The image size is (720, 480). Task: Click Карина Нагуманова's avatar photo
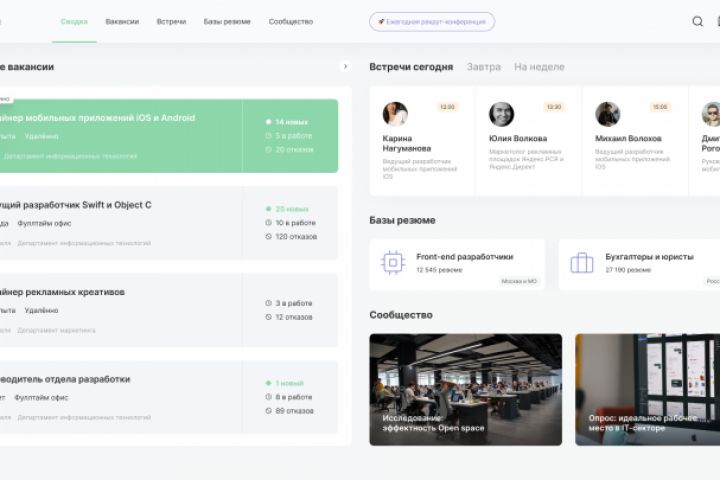[395, 114]
